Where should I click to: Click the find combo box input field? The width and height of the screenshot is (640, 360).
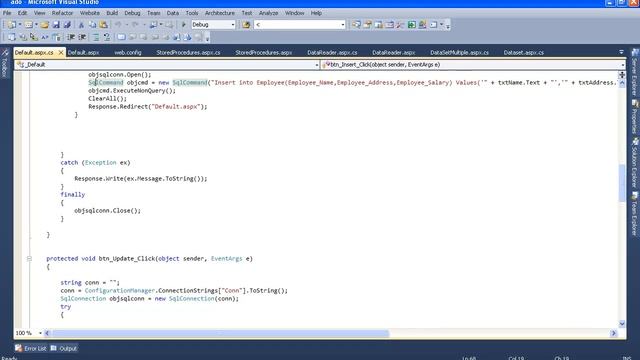[297, 25]
